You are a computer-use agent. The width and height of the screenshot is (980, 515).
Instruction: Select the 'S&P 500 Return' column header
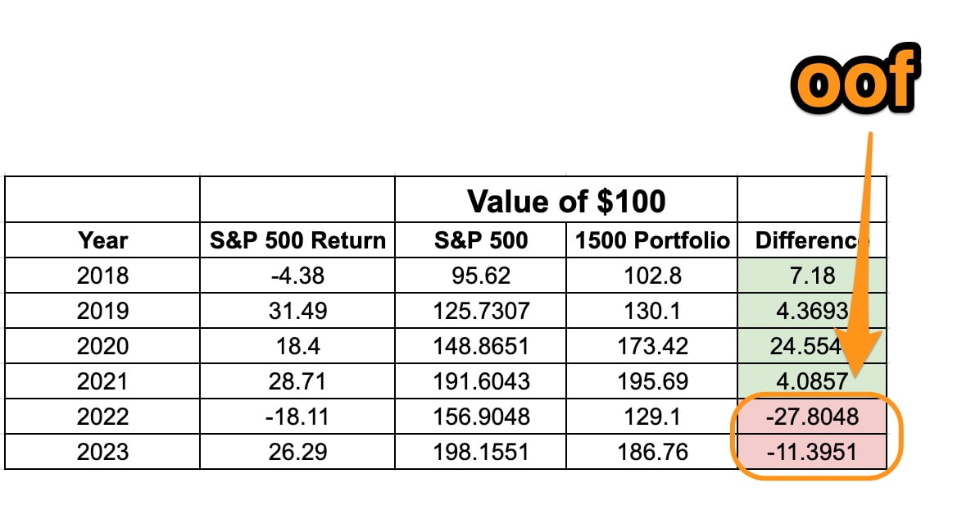click(x=297, y=240)
